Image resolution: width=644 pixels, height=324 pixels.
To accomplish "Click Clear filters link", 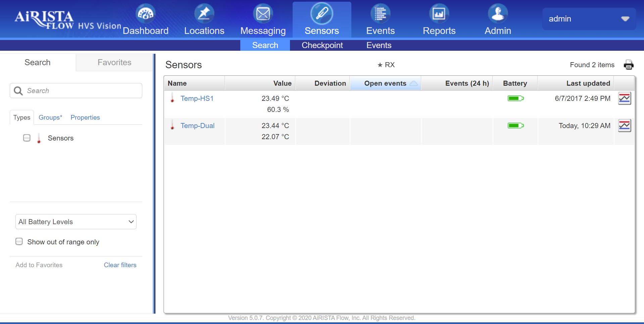I will 120,265.
